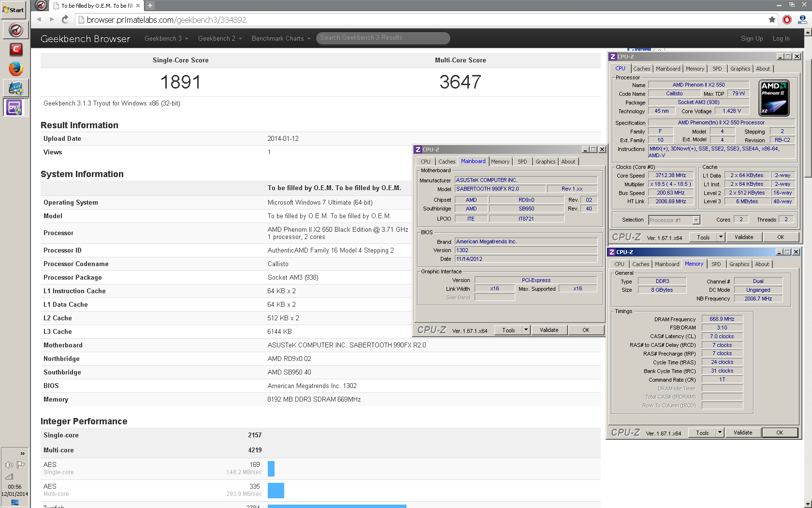Launch the red Comodo icon in taskbar
The height and width of the screenshot is (508, 812).
point(15,49)
